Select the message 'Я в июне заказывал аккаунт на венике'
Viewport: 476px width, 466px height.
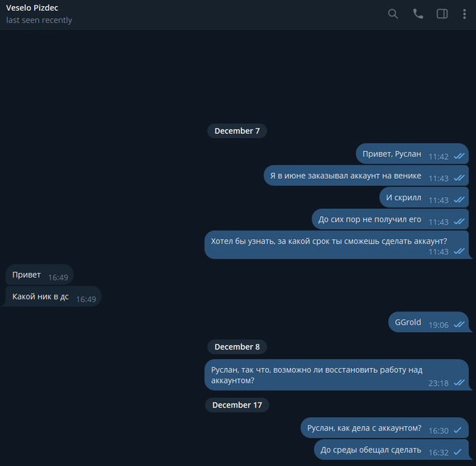366,176
